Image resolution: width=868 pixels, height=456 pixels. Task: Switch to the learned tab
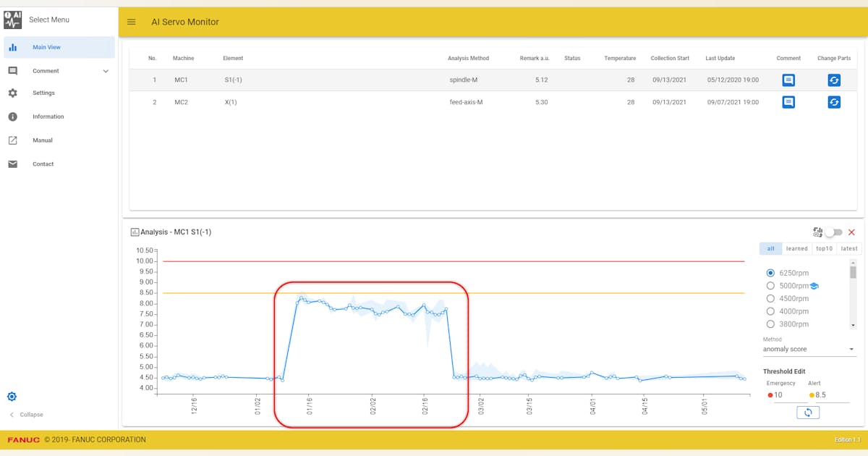(x=796, y=248)
